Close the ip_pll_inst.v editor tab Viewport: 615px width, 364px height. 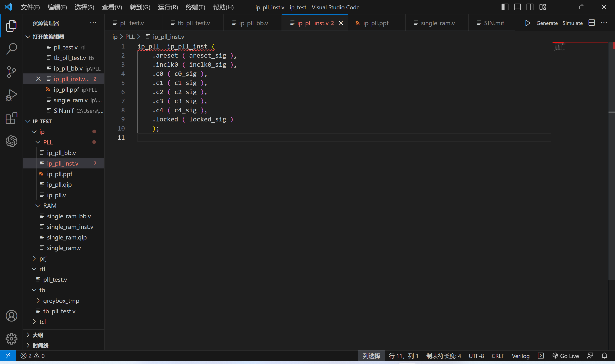point(341,23)
